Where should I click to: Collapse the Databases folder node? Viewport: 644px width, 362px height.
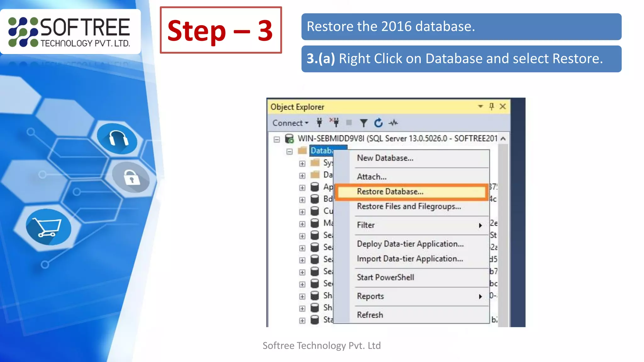coord(290,152)
